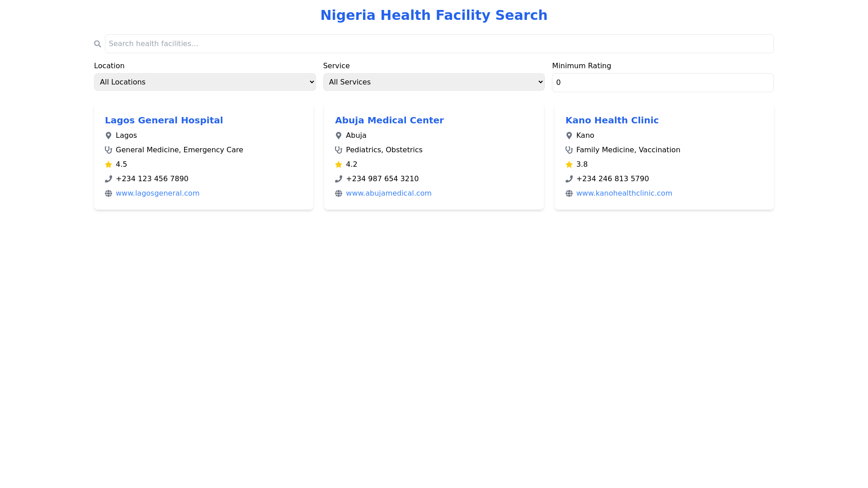868x488 pixels.
Task: Follow the www.kanohealthclinic.com link
Action: click(x=624, y=193)
